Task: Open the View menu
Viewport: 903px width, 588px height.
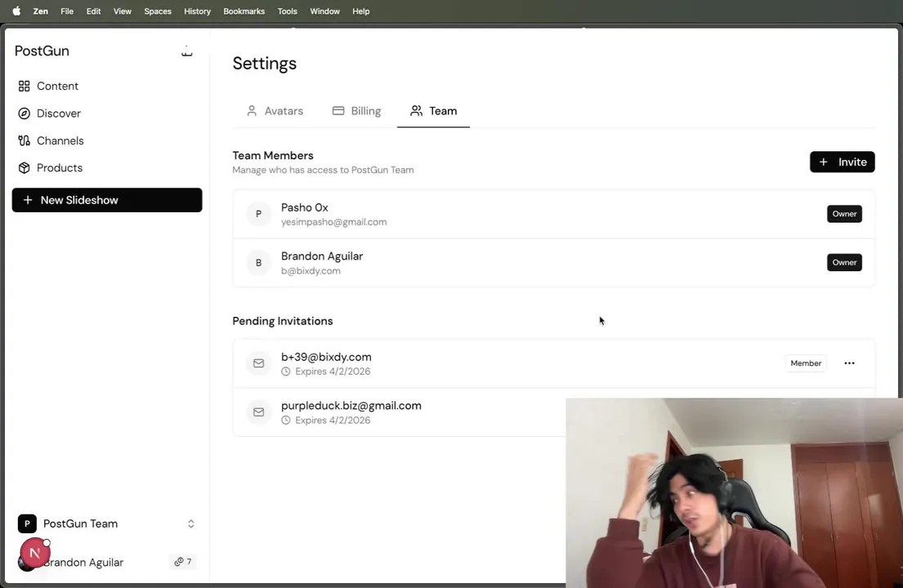Action: 122,11
